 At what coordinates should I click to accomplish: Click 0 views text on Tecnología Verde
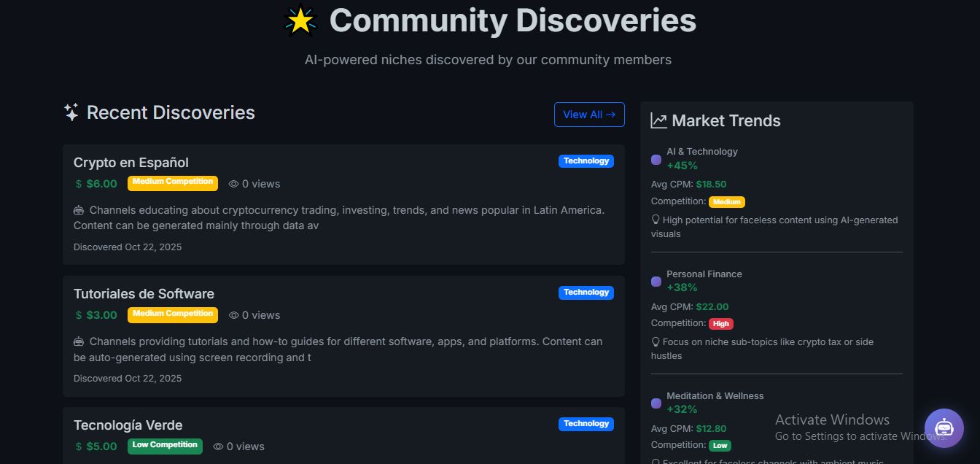246,446
